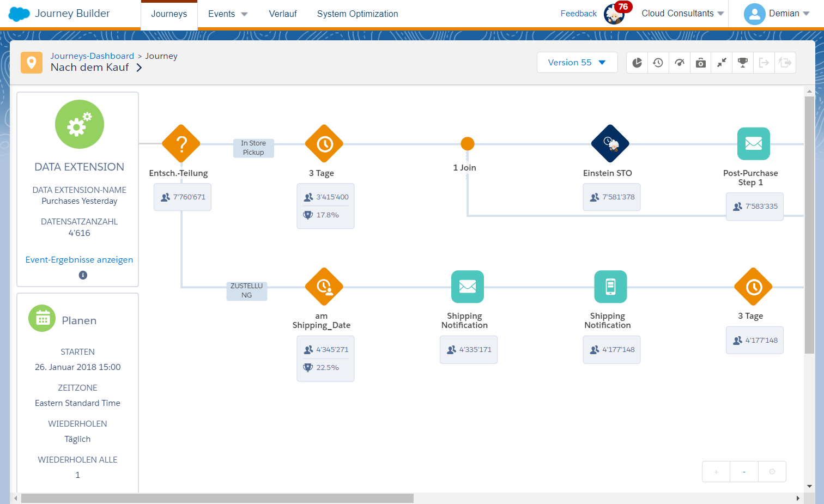Open Journey Health via the first-aid kit icon
Image resolution: width=824 pixels, height=504 pixels.
[x=700, y=62]
